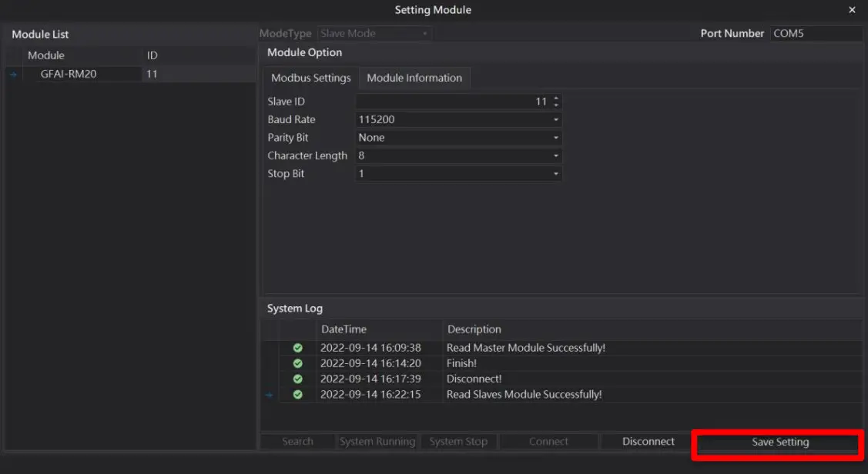Image resolution: width=868 pixels, height=474 pixels.
Task: Click the DateTime column header in System Log
Action: [x=344, y=329]
